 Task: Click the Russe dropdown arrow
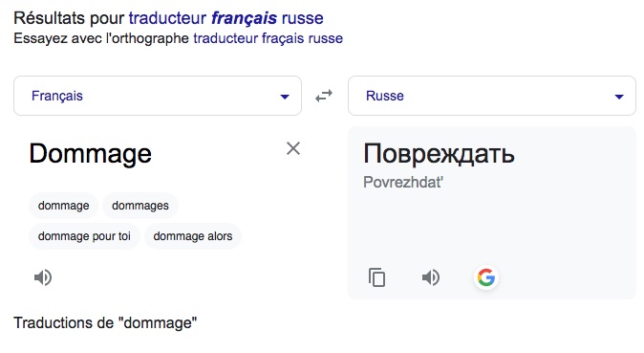tap(619, 97)
